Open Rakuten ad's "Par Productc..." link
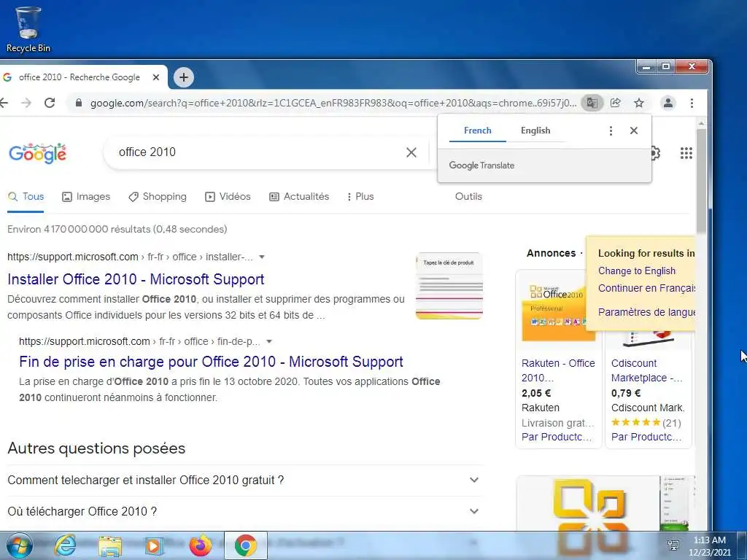The image size is (747, 560). pos(557,437)
